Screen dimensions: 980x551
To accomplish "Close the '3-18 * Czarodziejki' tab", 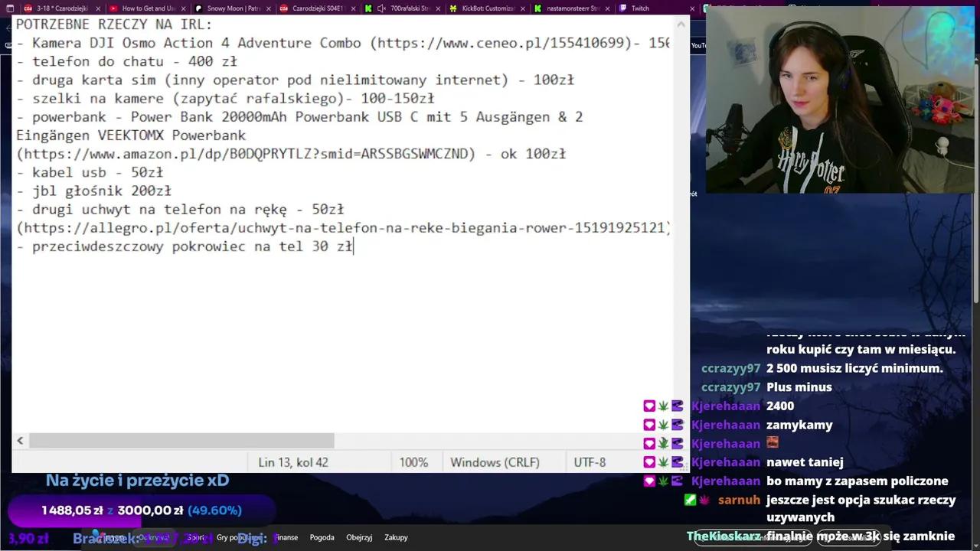I will click(96, 8).
